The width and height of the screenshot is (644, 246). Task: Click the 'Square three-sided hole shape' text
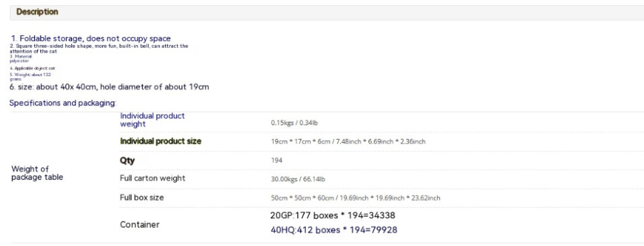tap(99, 49)
